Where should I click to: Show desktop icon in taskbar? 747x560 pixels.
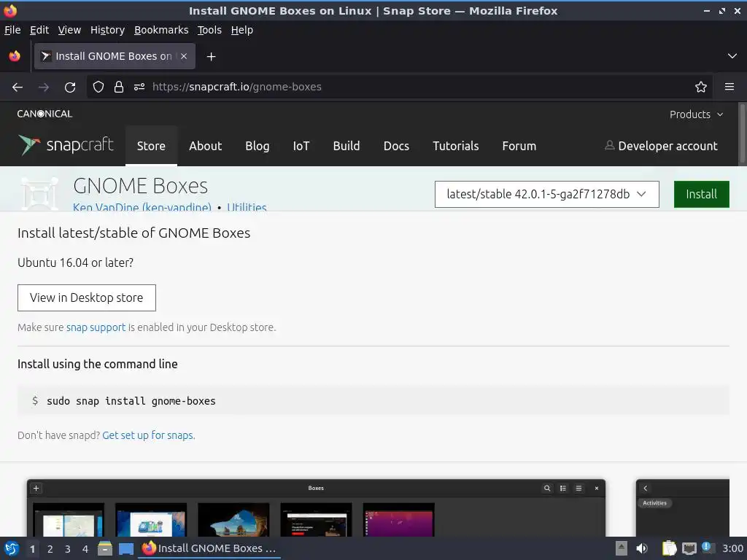125,548
